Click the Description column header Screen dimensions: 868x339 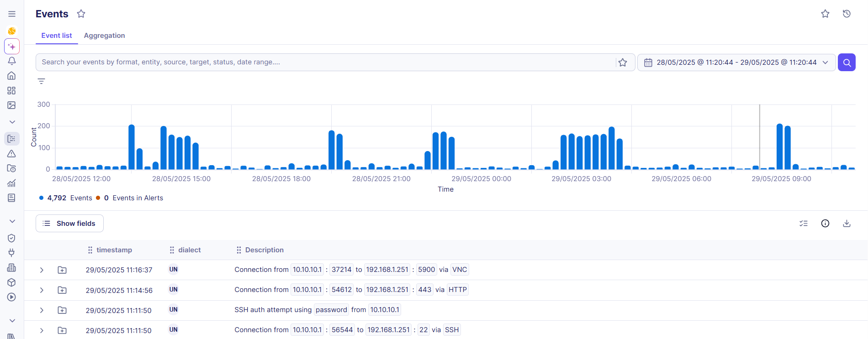(x=264, y=250)
